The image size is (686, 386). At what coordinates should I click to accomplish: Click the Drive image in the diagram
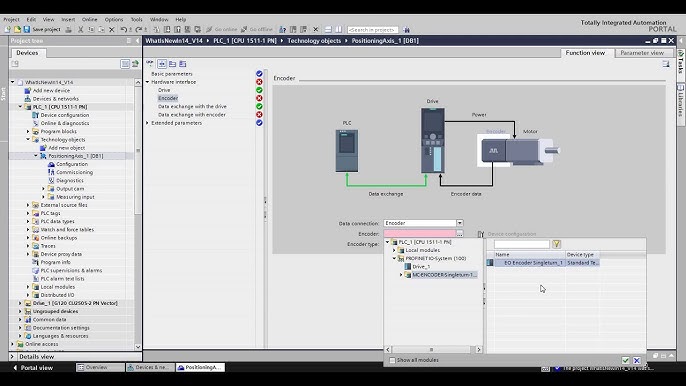coord(433,140)
